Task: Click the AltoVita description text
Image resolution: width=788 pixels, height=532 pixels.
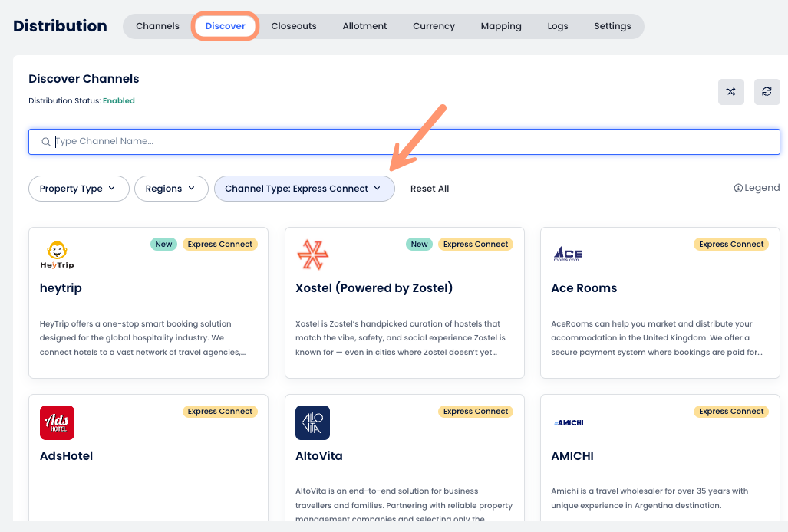Action: point(404,505)
